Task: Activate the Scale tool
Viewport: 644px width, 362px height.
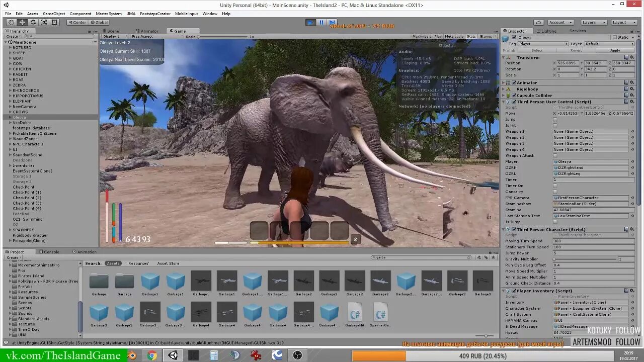Action: pos(43,22)
